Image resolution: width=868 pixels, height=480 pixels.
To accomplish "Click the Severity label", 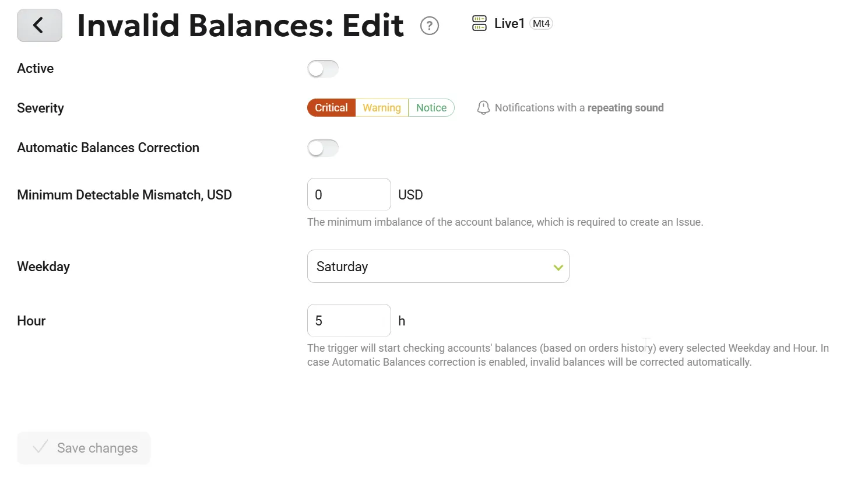I will [40, 108].
